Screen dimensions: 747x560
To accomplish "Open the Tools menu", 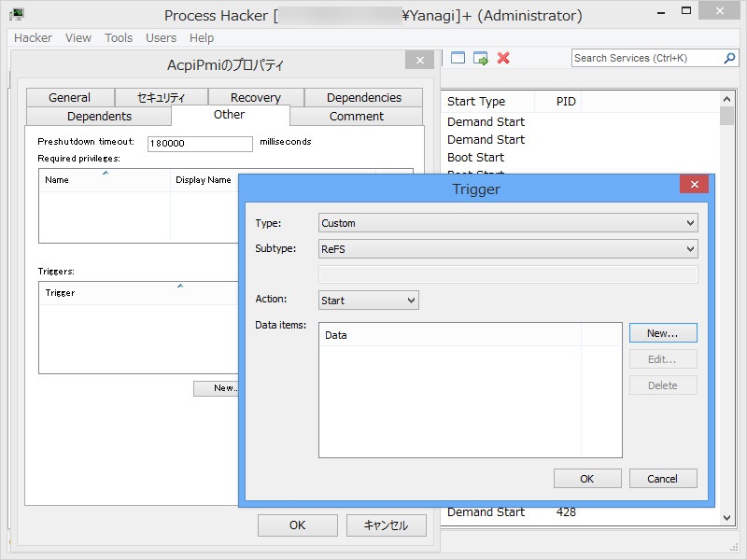I will 119,37.
